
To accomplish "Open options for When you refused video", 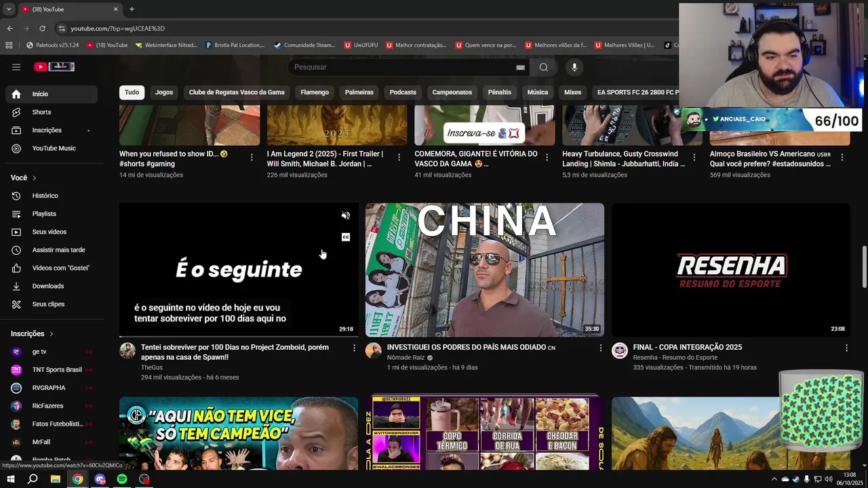I will [x=252, y=157].
